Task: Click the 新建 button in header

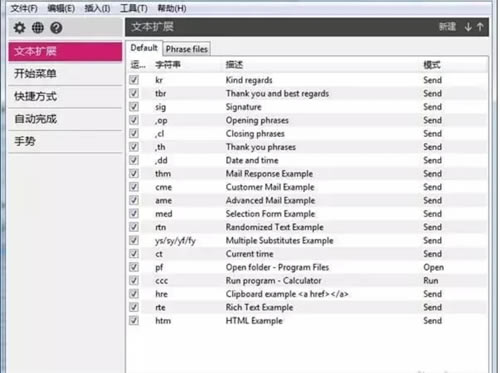Action: (447, 27)
